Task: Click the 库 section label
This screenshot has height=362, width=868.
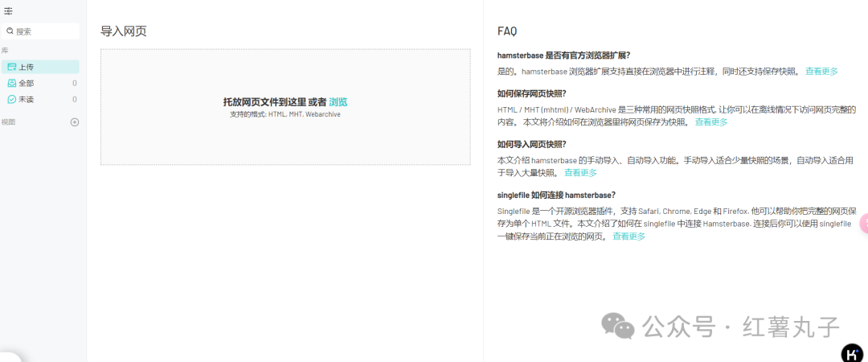Action: (5, 51)
